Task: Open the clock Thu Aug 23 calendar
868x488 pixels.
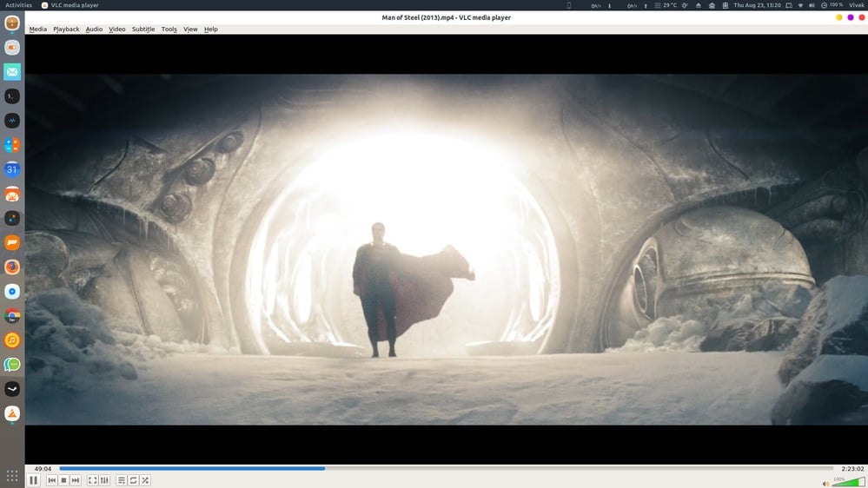Action: [757, 5]
